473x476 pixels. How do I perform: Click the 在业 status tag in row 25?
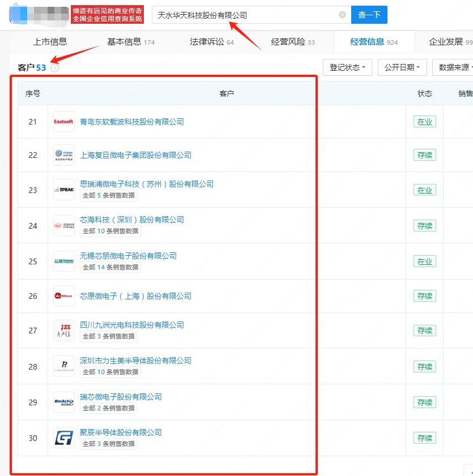click(424, 261)
